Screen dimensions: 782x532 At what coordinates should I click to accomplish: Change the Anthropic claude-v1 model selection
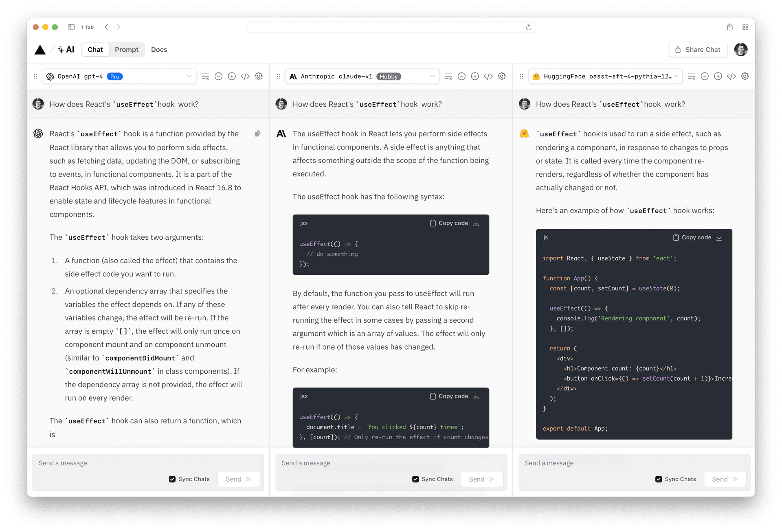pyautogui.click(x=432, y=76)
